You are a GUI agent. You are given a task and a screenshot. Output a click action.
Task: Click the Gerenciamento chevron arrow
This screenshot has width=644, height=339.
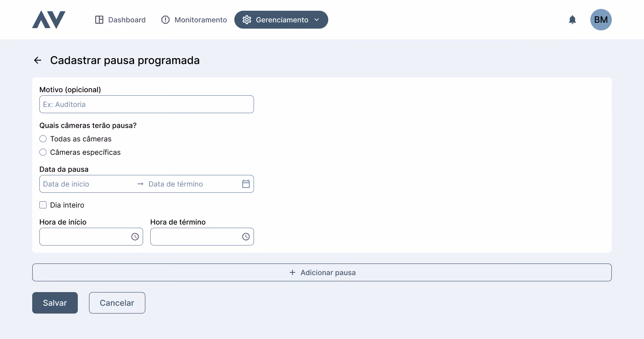(317, 20)
